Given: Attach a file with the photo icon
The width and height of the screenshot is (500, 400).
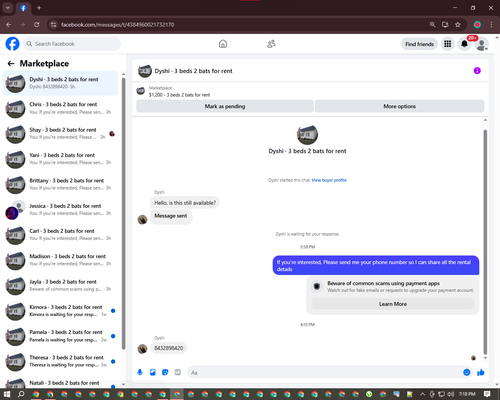Looking at the screenshot, I should [x=153, y=372].
